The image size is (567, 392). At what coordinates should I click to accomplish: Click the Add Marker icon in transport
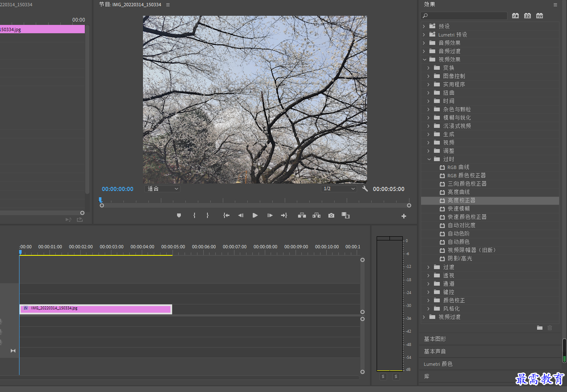click(x=179, y=216)
